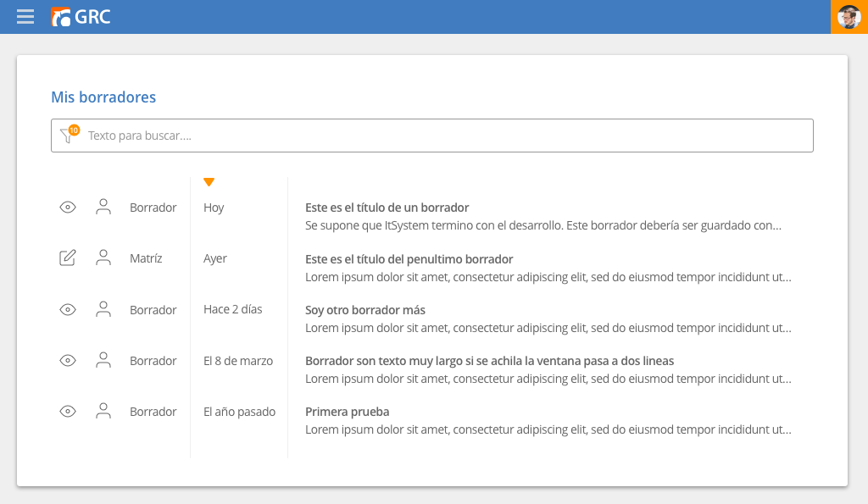Toggle eye icon for El año pasado draft
868x504 pixels.
tap(68, 412)
